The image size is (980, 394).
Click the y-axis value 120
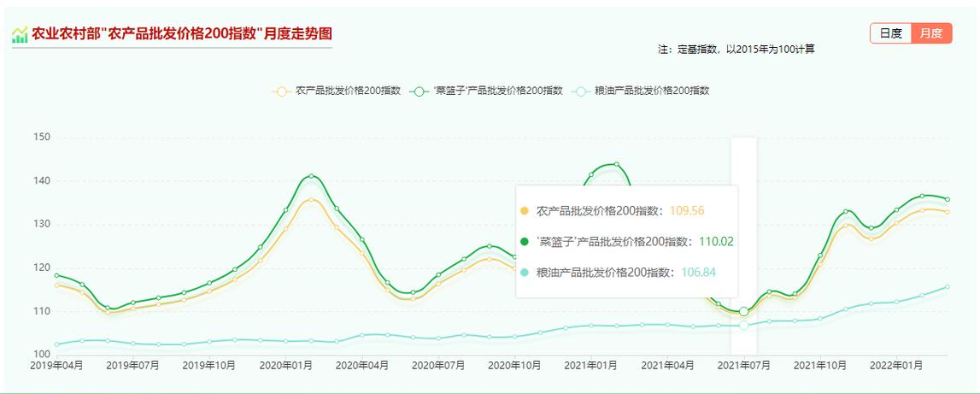tap(42, 268)
